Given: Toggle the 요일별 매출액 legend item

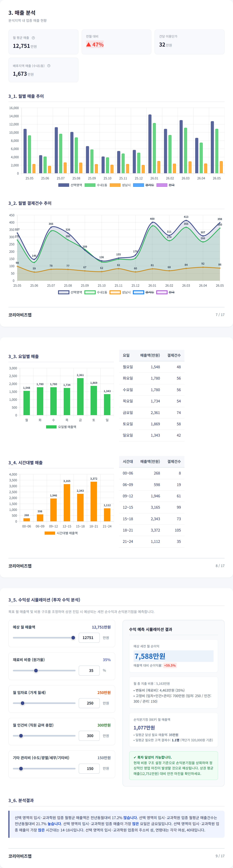Looking at the screenshot, I should point(61,427).
